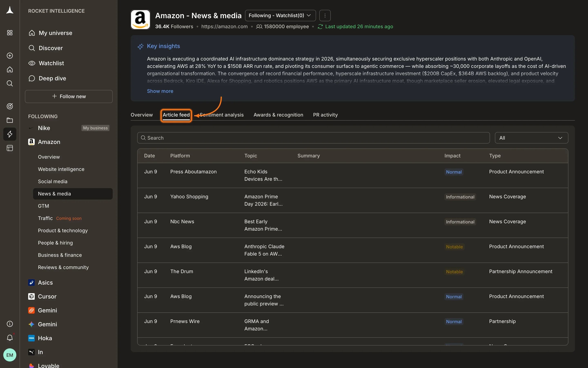Click the Date column header
This screenshot has height=368, width=588.
[x=149, y=156]
